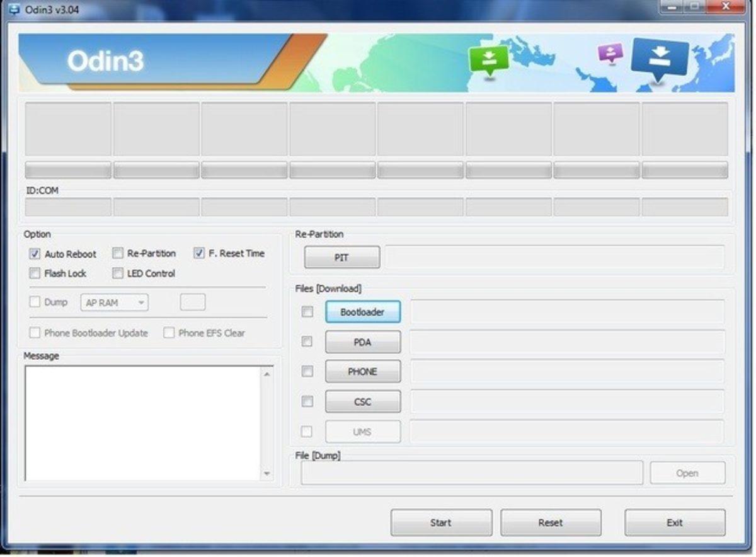Choose a file with the PHONE button
This screenshot has width=756, height=557.
pyautogui.click(x=362, y=372)
